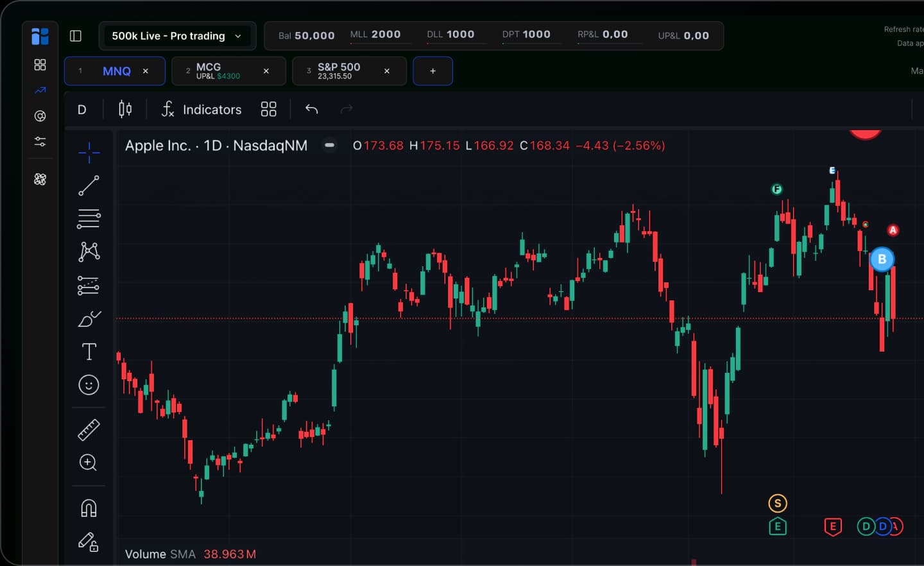Viewport: 924px width, 566px height.
Task: Toggle lock all drawings
Action: click(89, 542)
